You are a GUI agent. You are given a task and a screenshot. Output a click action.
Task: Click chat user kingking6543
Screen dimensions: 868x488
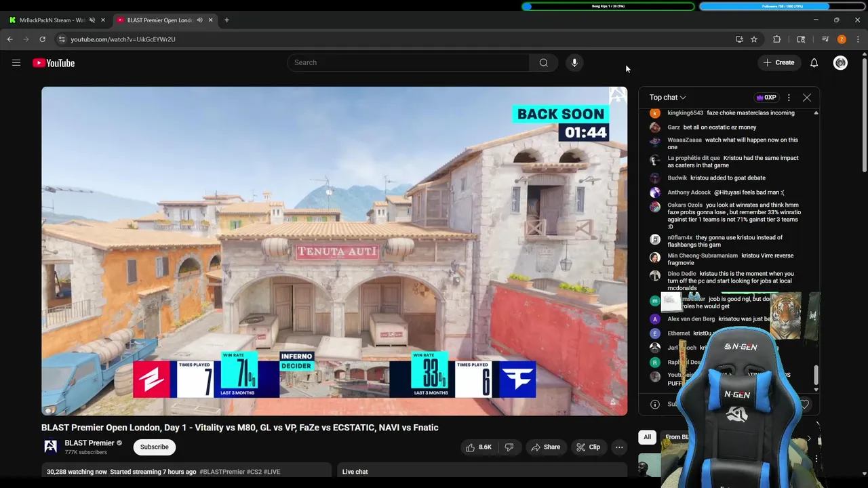[x=685, y=113]
